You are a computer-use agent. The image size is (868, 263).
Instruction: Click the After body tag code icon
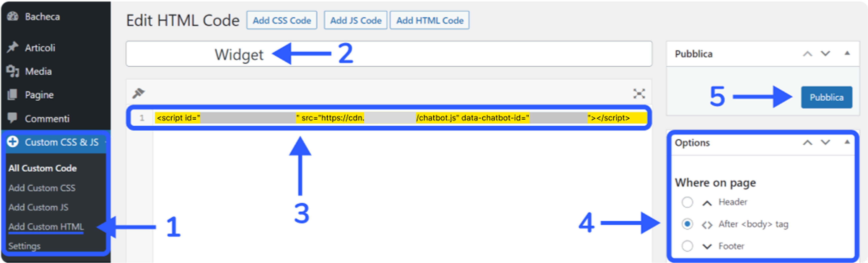707,225
